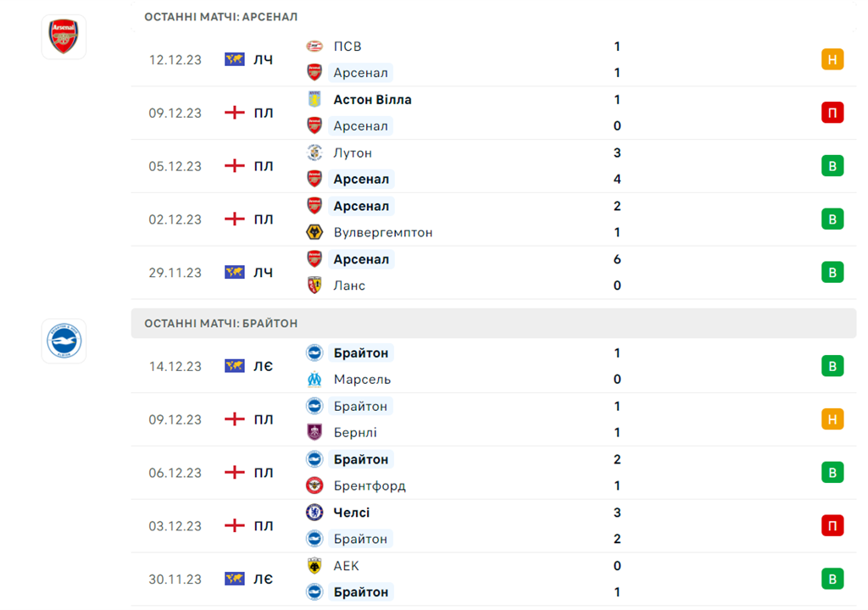Click the large Arsenal club crest
The width and height of the screenshot is (868, 610).
[64, 36]
